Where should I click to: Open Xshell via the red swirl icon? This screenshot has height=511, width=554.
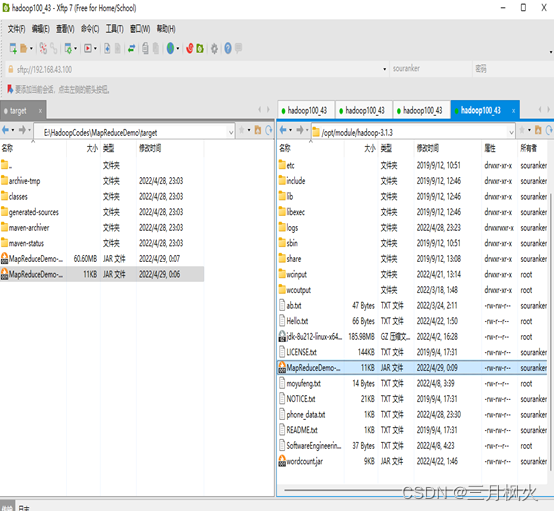point(190,48)
